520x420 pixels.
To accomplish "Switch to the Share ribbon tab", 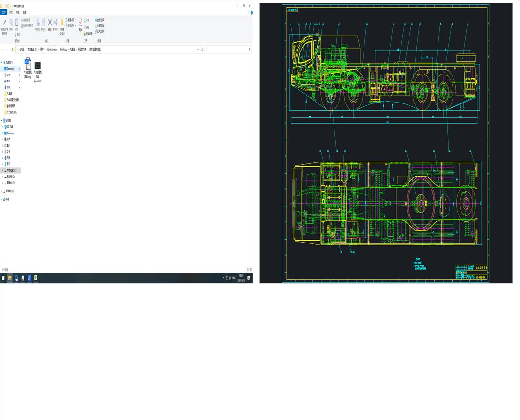I will point(18,12).
